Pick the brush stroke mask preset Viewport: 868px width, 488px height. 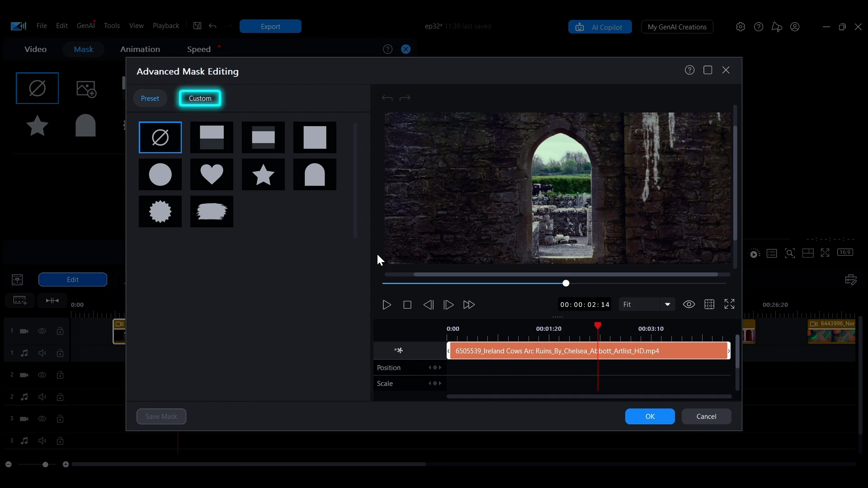tap(212, 211)
